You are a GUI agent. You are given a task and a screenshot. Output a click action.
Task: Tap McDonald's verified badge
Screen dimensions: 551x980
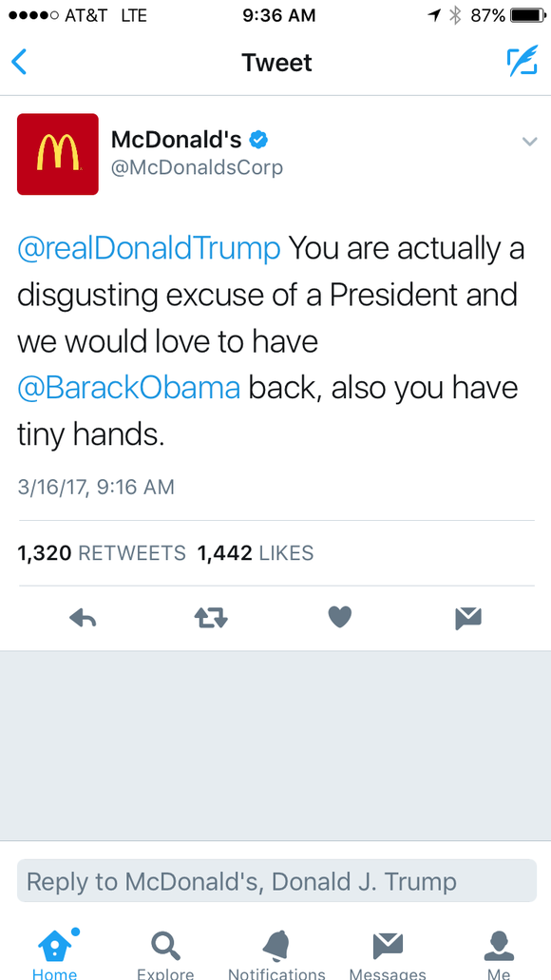tap(256, 138)
